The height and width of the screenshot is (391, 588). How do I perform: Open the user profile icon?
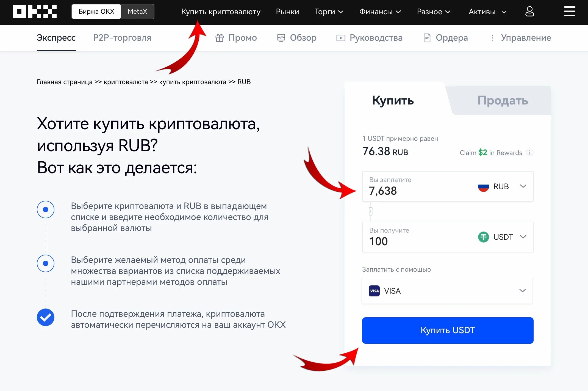tap(529, 12)
